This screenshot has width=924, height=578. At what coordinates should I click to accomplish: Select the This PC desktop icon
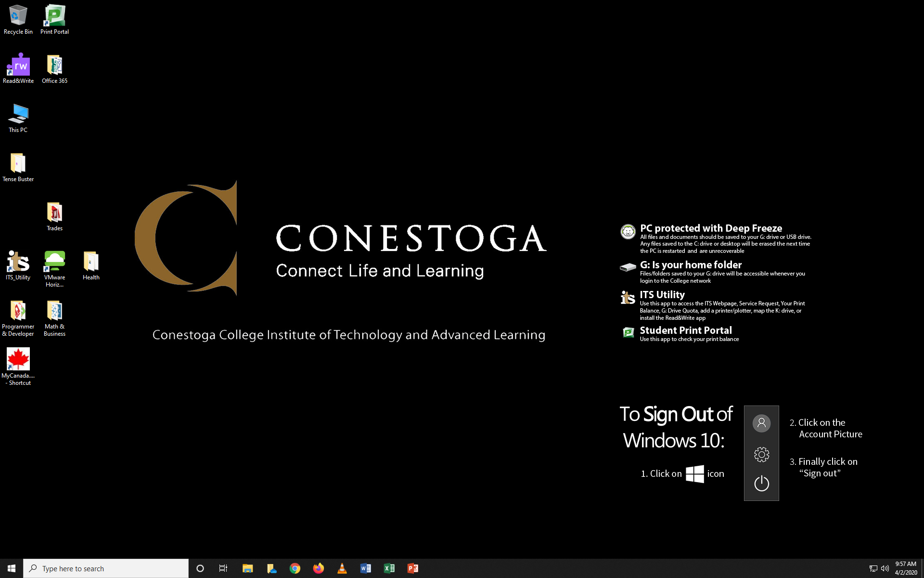click(x=18, y=118)
